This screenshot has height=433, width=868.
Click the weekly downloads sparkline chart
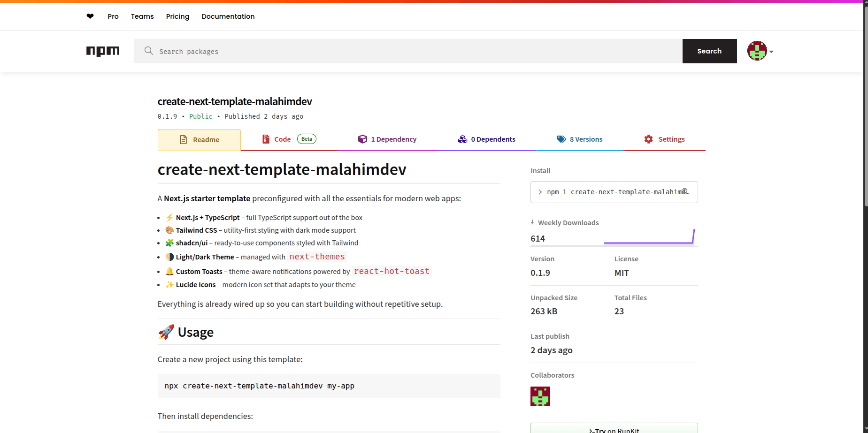[649, 237]
